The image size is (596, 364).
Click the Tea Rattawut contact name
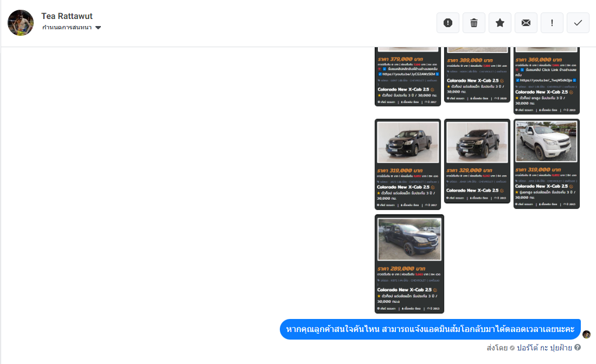[x=67, y=16]
